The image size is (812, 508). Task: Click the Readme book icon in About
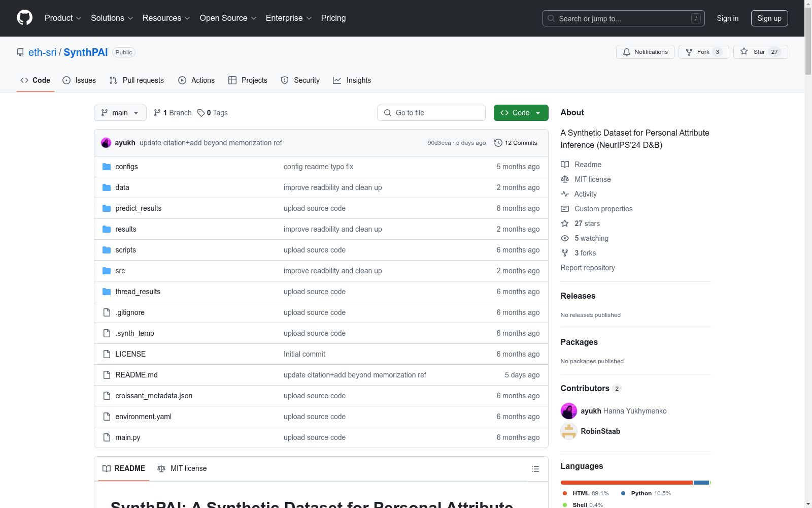pos(565,165)
